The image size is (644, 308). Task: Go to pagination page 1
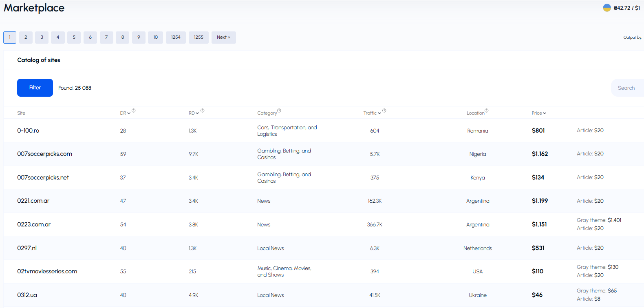click(x=10, y=38)
